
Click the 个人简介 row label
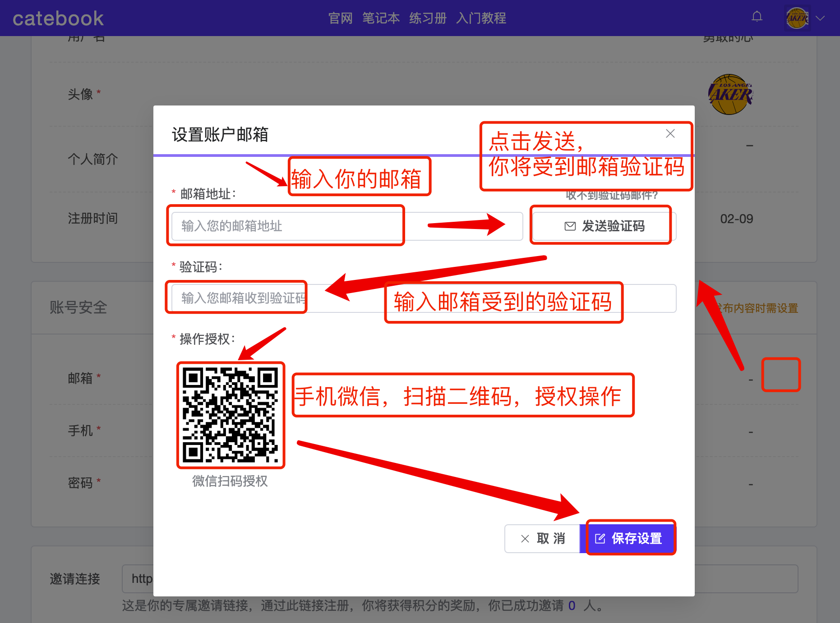tap(92, 159)
